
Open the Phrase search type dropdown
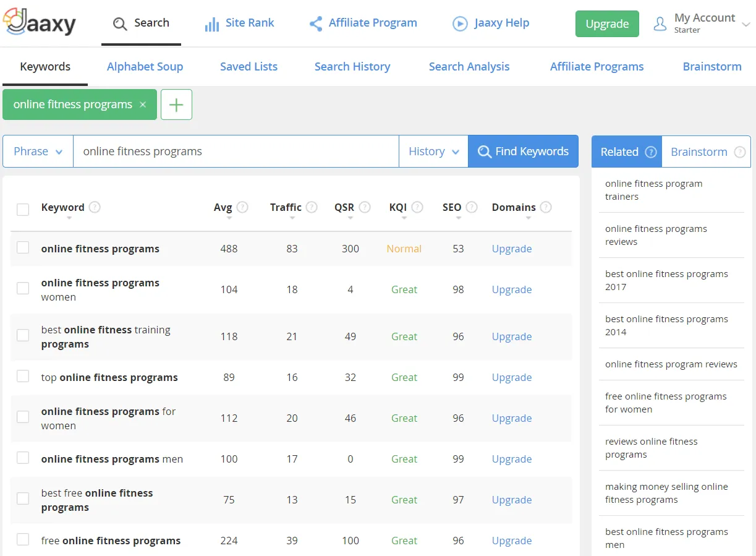pos(38,152)
